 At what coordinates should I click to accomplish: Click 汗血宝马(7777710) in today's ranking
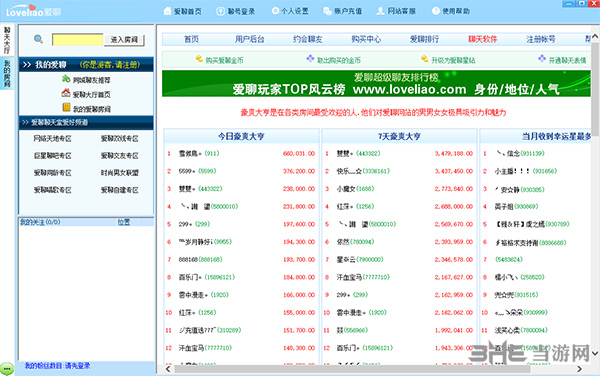click(x=205, y=348)
